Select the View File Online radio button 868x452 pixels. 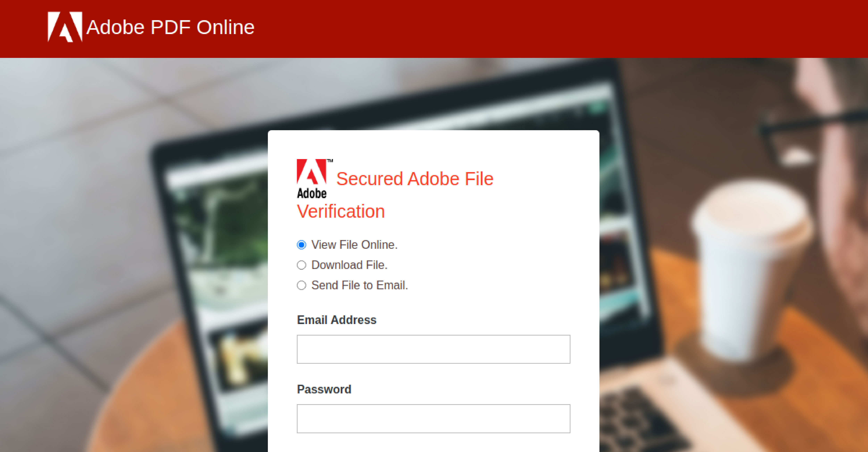(x=302, y=245)
